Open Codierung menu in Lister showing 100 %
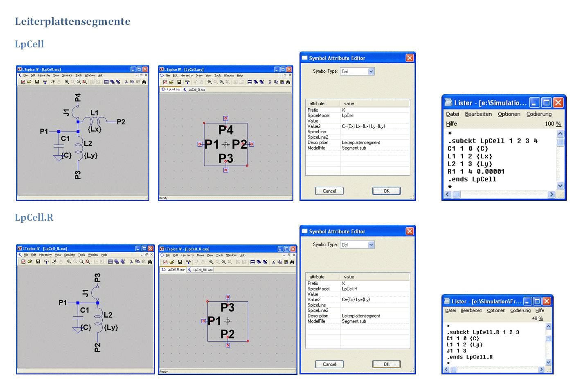Image resolution: width=581 pixels, height=392 pixels. [x=539, y=114]
